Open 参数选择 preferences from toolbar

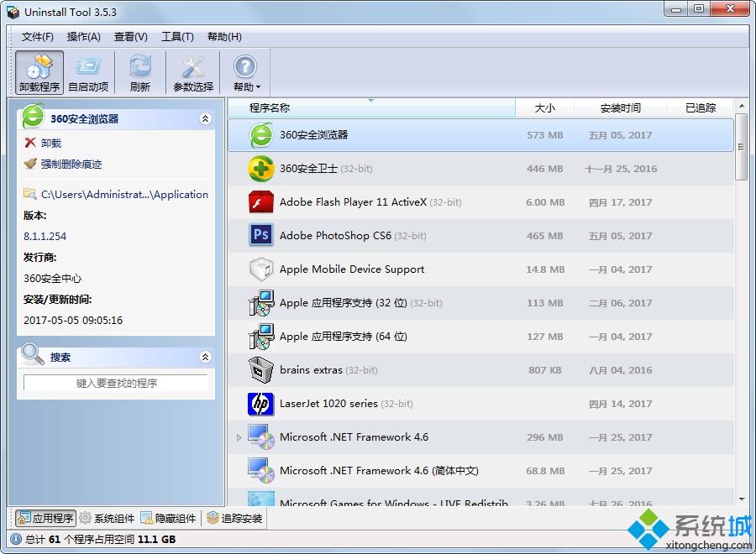pos(193,73)
